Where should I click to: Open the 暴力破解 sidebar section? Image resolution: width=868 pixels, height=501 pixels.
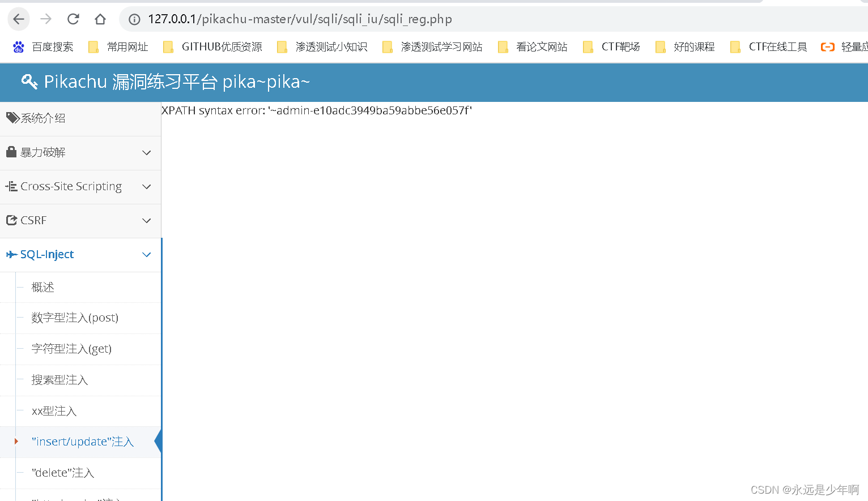80,153
